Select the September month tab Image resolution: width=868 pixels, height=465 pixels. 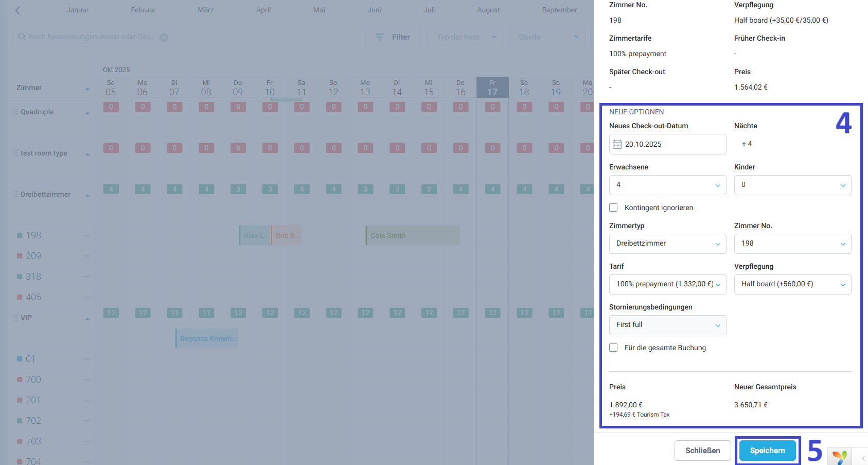point(559,10)
